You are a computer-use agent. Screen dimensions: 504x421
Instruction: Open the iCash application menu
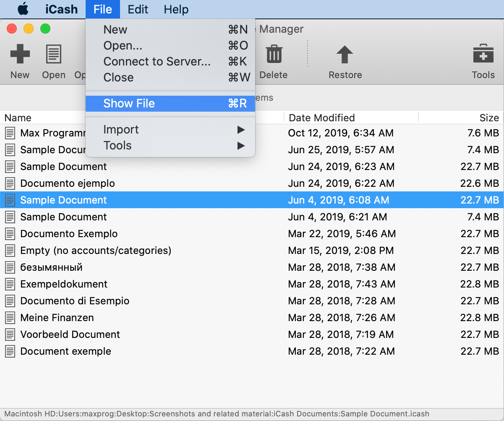[x=61, y=9]
